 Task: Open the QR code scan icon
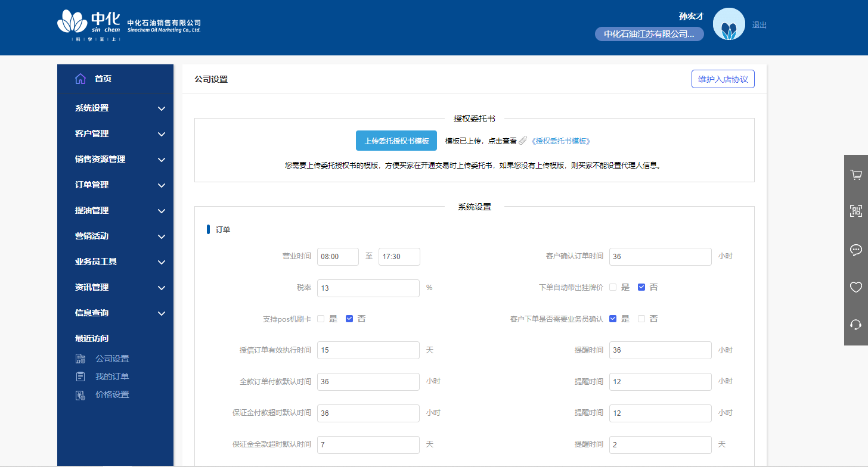pos(856,210)
